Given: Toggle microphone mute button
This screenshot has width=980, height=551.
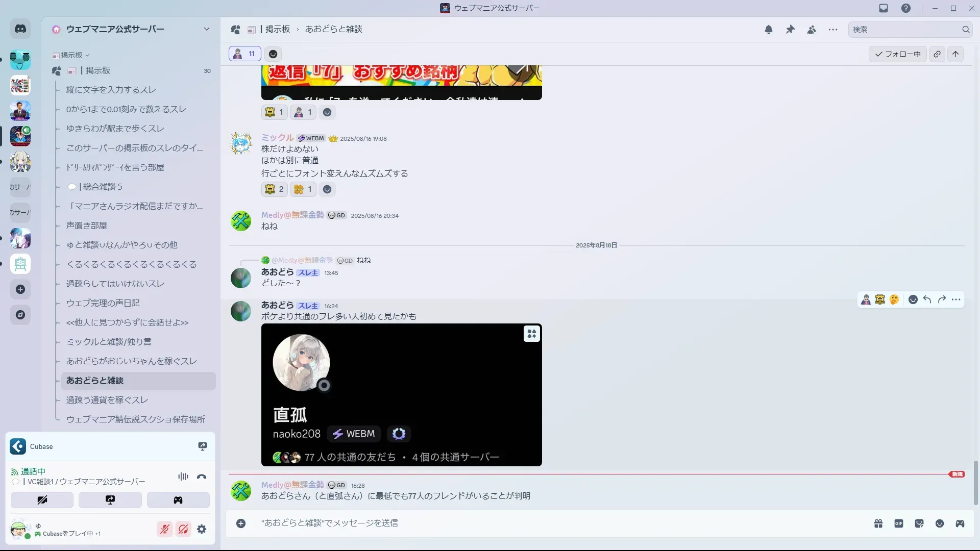Looking at the screenshot, I should pos(164,529).
